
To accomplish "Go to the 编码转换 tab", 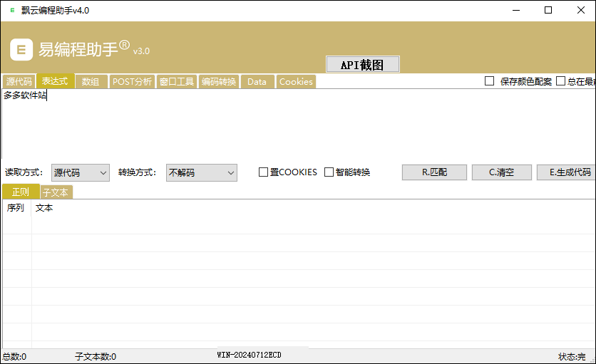I will point(218,82).
